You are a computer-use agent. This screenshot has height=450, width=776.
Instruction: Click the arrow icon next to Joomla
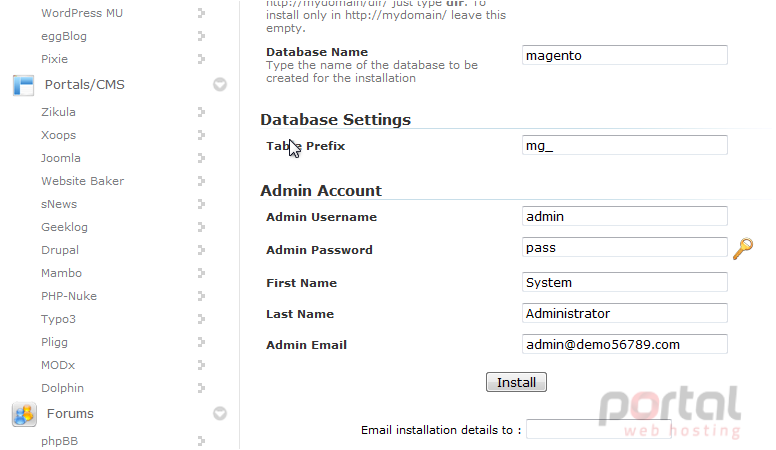pyautogui.click(x=201, y=158)
